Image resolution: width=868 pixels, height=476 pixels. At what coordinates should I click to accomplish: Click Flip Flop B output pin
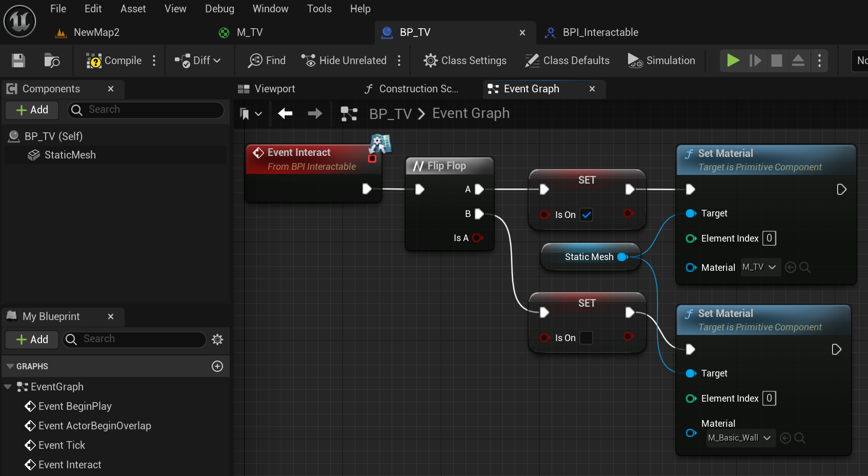479,214
